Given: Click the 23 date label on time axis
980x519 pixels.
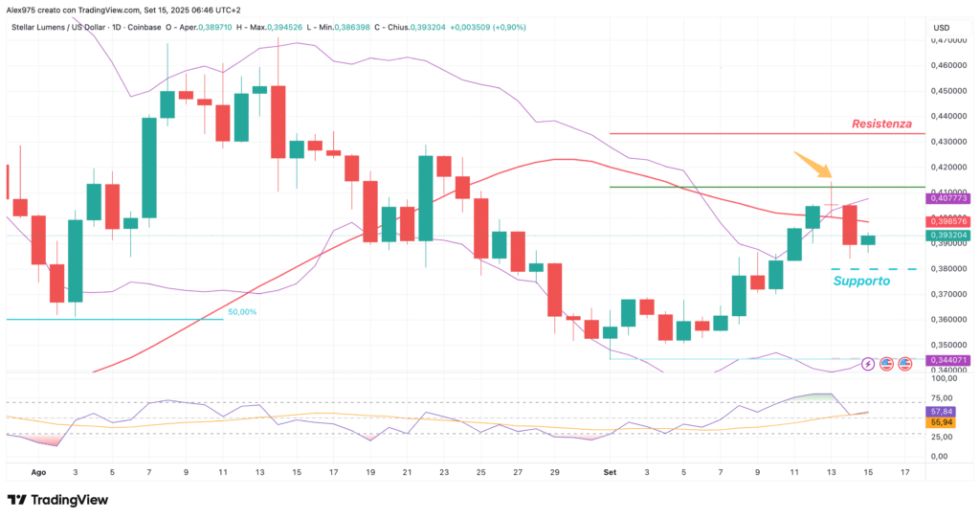Looking at the screenshot, I should click(444, 472).
